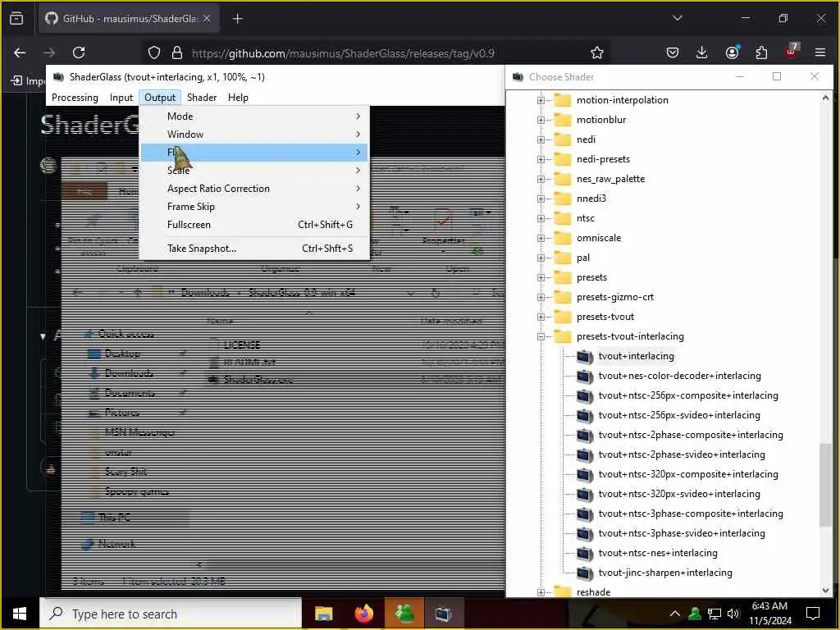Open the Processing menu in ShaderGlass

(75, 98)
